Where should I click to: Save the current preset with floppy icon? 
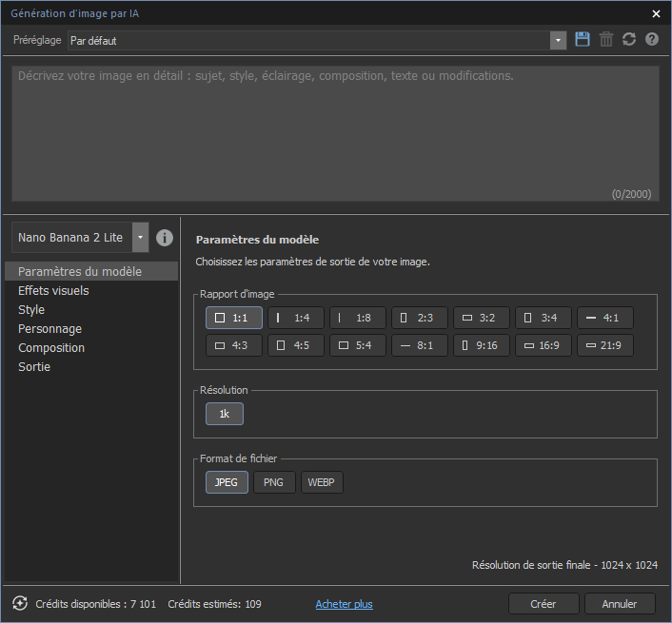(582, 39)
